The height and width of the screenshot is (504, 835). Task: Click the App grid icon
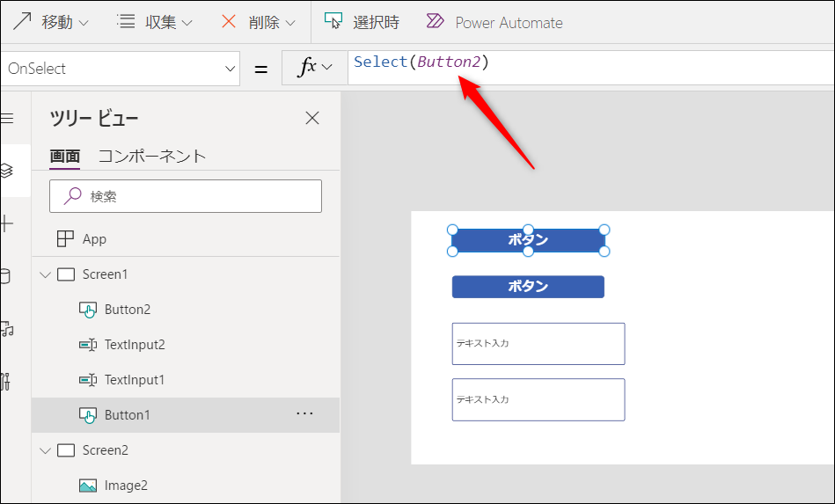point(65,239)
